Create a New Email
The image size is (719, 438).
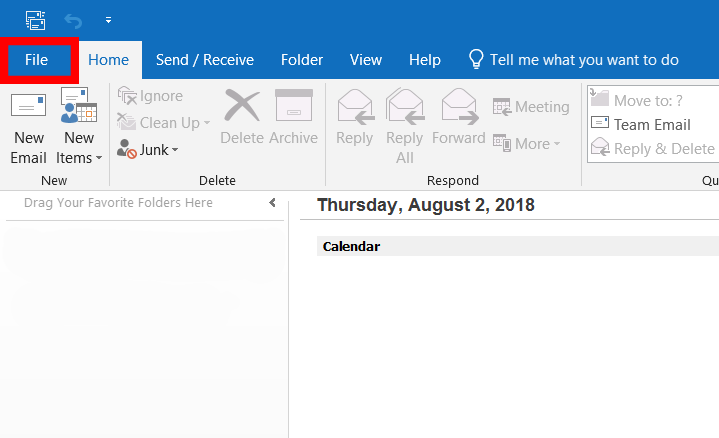(28, 125)
